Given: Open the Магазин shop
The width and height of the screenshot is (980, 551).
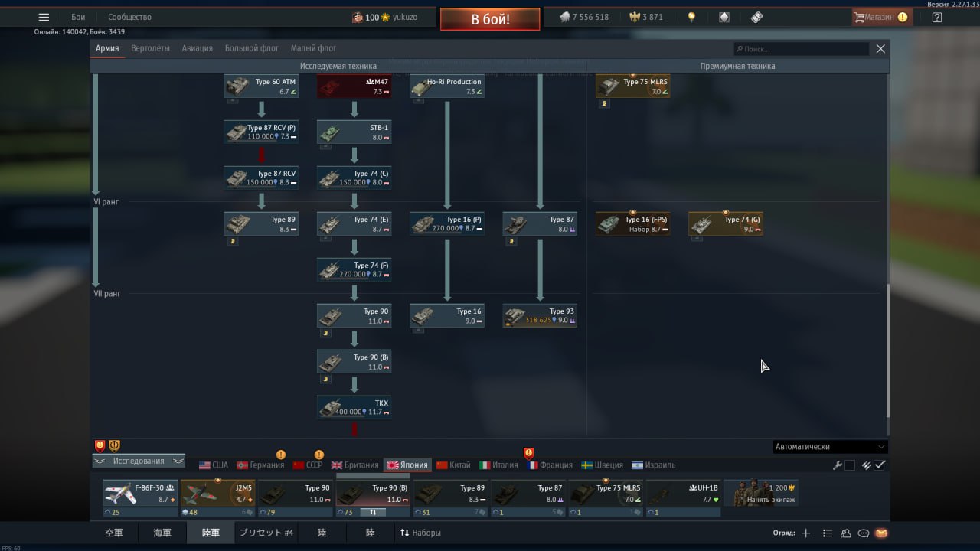Looking at the screenshot, I should tap(881, 17).
